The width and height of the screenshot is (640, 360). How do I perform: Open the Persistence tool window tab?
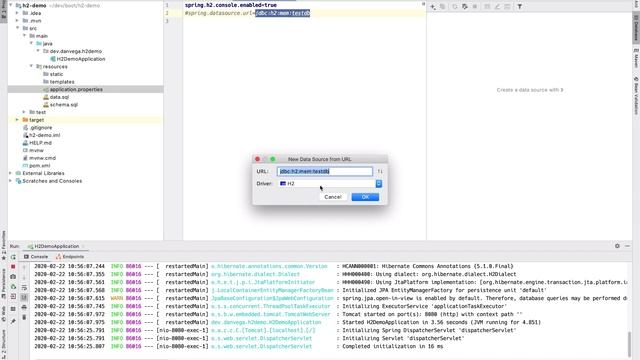[x=4, y=283]
